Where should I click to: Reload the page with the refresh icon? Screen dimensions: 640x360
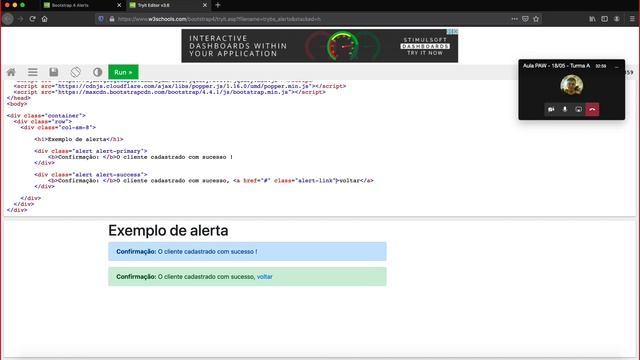32,19
